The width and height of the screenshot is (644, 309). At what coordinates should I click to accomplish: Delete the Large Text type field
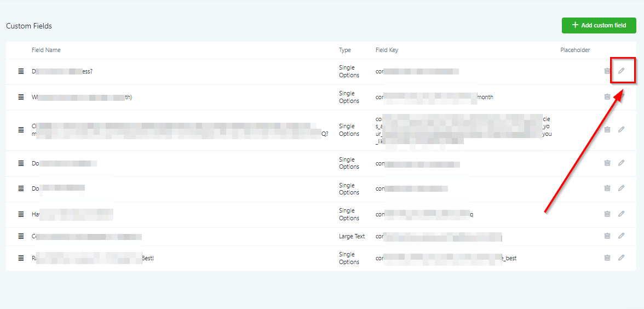point(607,236)
